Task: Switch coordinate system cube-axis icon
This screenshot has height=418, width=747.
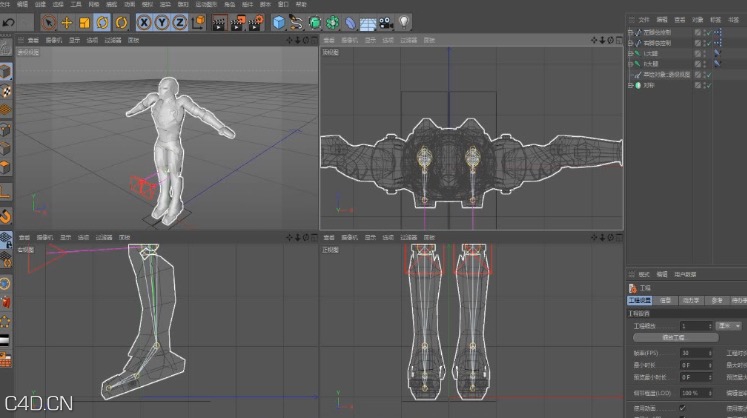Action: 198,22
